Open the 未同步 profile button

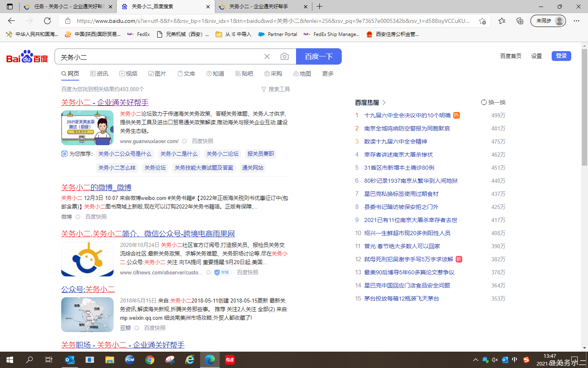pos(548,21)
